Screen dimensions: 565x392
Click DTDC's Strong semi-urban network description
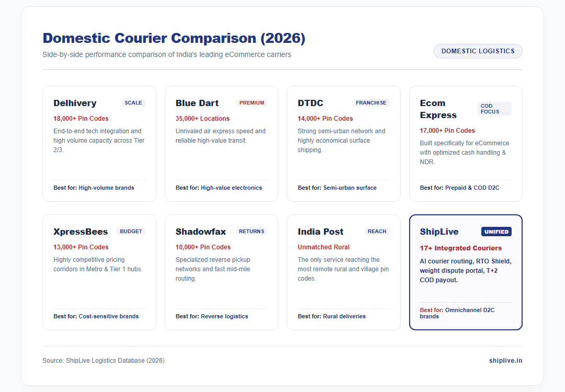[x=342, y=141]
